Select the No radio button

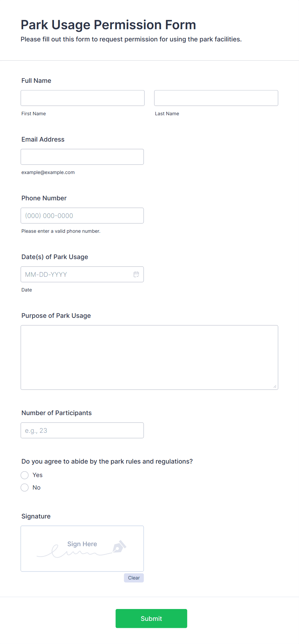click(x=25, y=488)
